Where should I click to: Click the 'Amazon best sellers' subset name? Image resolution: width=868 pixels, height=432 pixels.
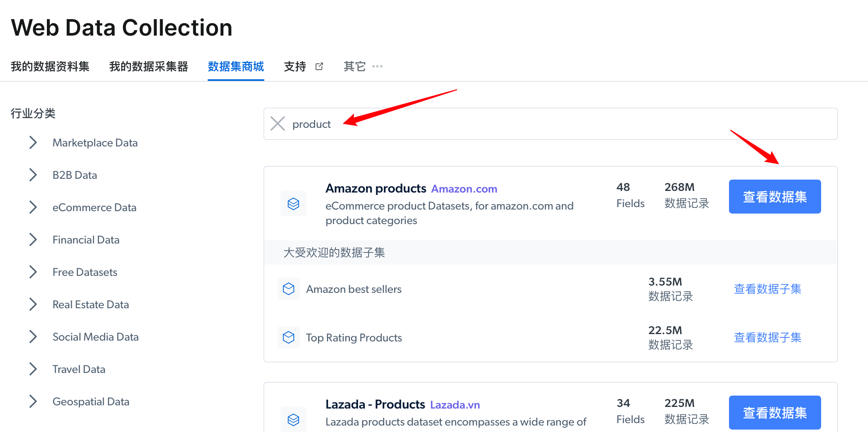354,289
